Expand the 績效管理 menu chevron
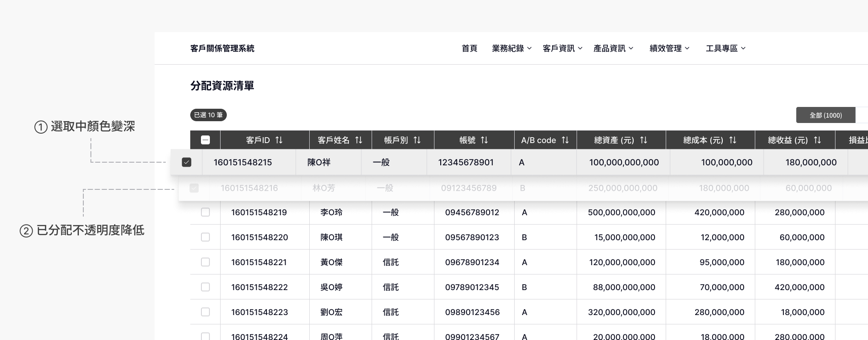Screen dimensions: 868x340 (x=687, y=49)
